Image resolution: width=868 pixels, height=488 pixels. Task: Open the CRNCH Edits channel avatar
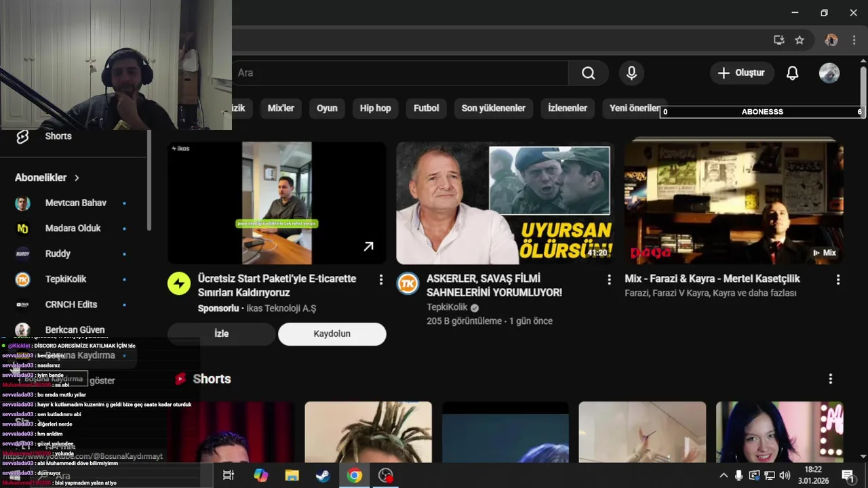[x=22, y=304]
